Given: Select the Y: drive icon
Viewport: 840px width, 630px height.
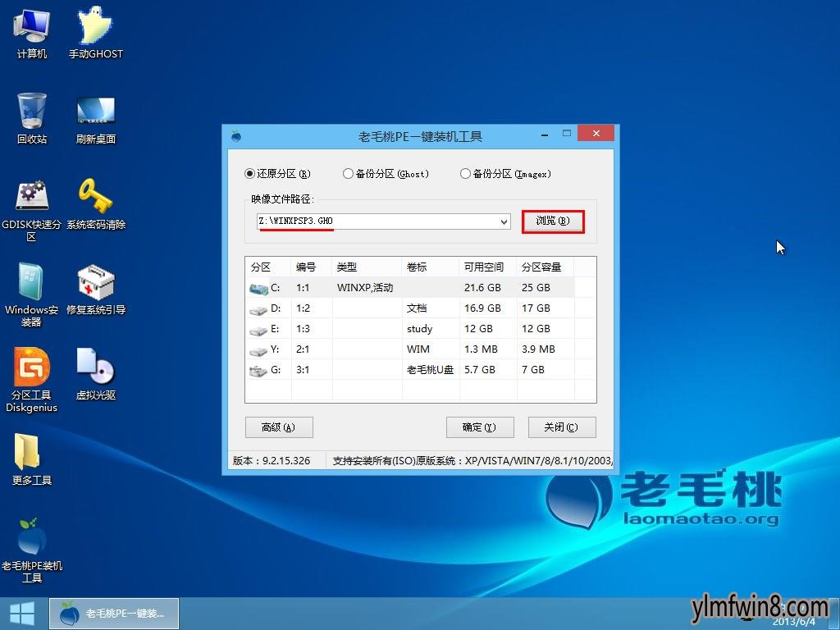Looking at the screenshot, I should [258, 351].
